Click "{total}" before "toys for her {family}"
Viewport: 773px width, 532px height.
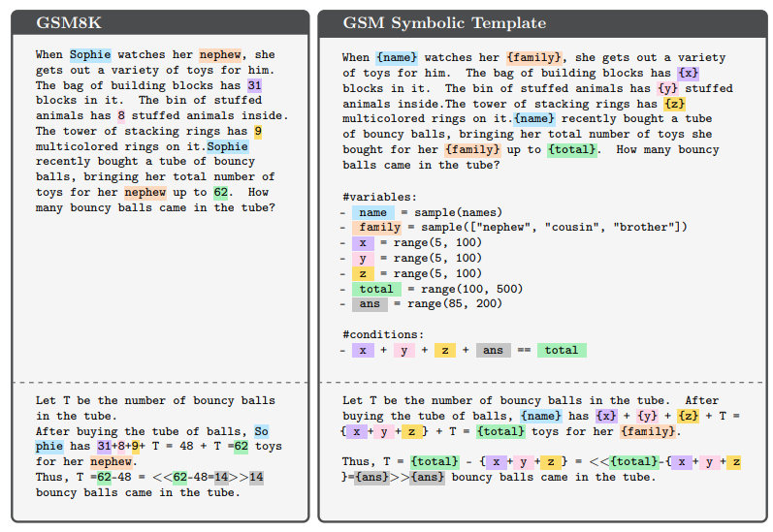click(x=500, y=431)
